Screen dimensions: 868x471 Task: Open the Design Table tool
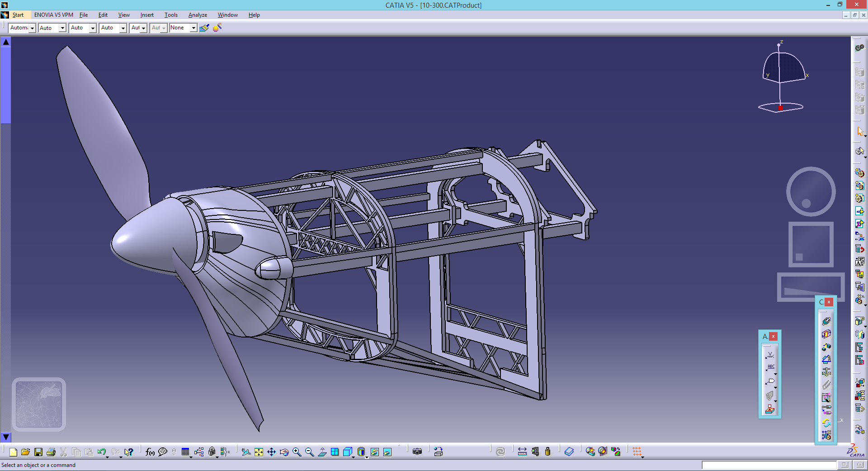(185, 452)
